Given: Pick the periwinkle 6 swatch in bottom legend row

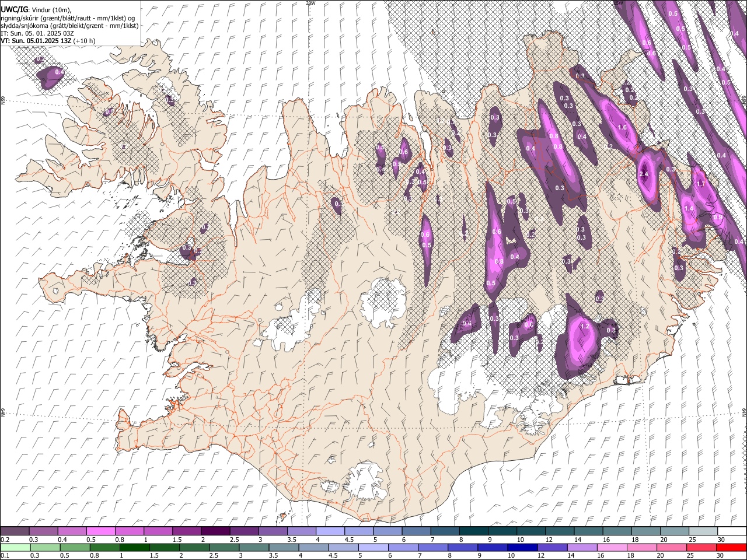Looking at the screenshot, I should tap(403, 547).
